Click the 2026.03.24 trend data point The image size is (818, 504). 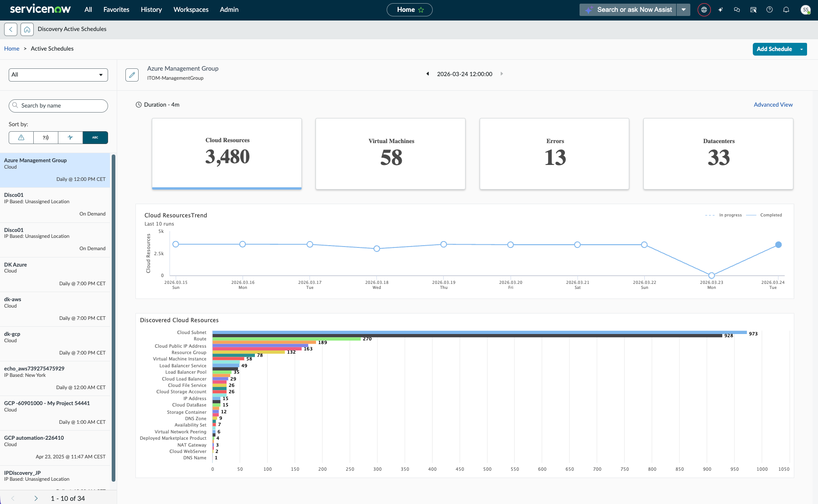[x=778, y=245]
